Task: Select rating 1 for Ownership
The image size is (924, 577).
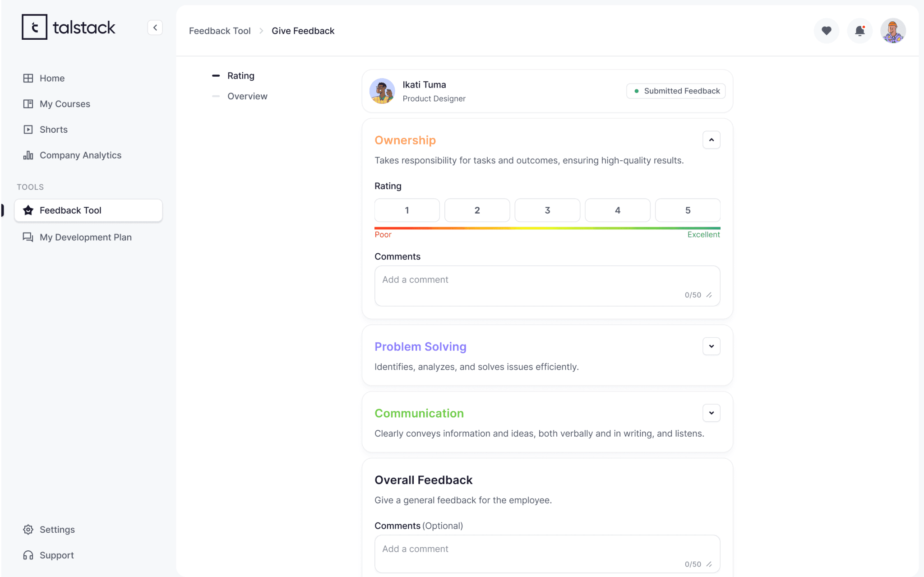Action: click(407, 210)
